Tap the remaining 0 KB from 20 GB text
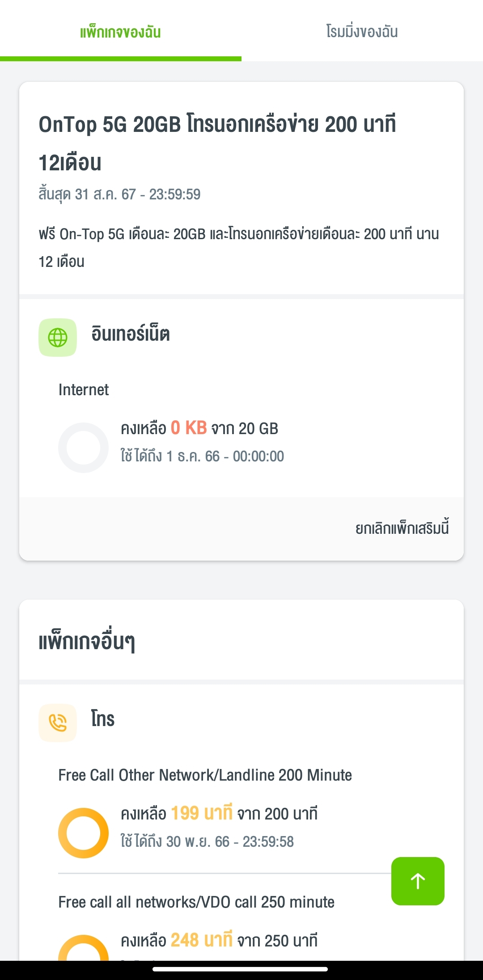The image size is (483, 980). pyautogui.click(x=199, y=428)
